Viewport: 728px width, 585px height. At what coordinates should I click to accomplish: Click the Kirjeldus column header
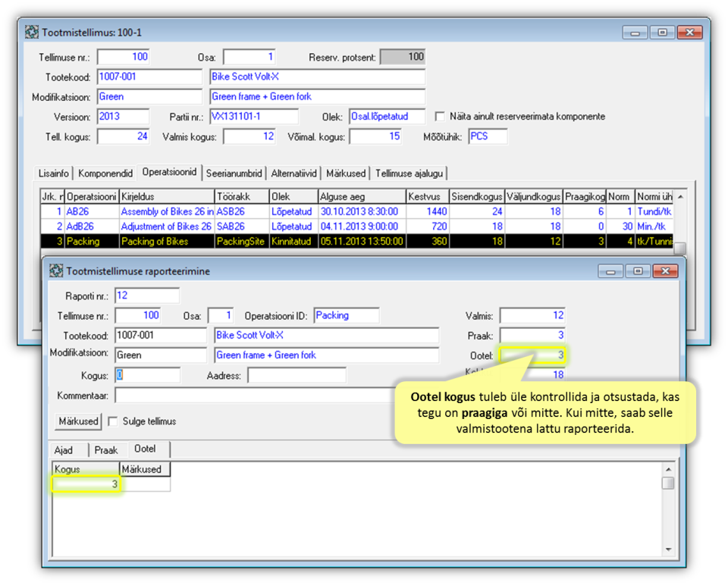click(x=167, y=197)
